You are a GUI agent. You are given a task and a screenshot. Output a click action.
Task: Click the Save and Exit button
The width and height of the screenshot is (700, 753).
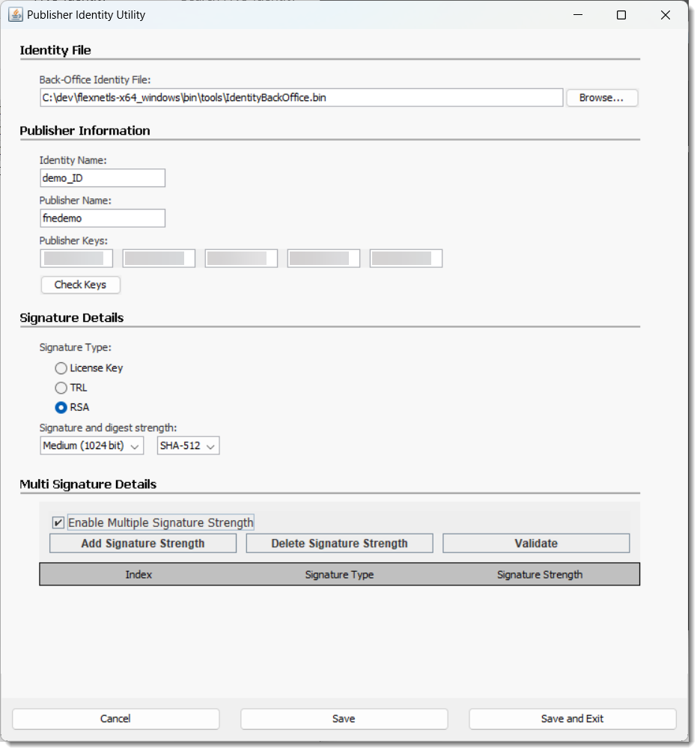pyautogui.click(x=572, y=719)
